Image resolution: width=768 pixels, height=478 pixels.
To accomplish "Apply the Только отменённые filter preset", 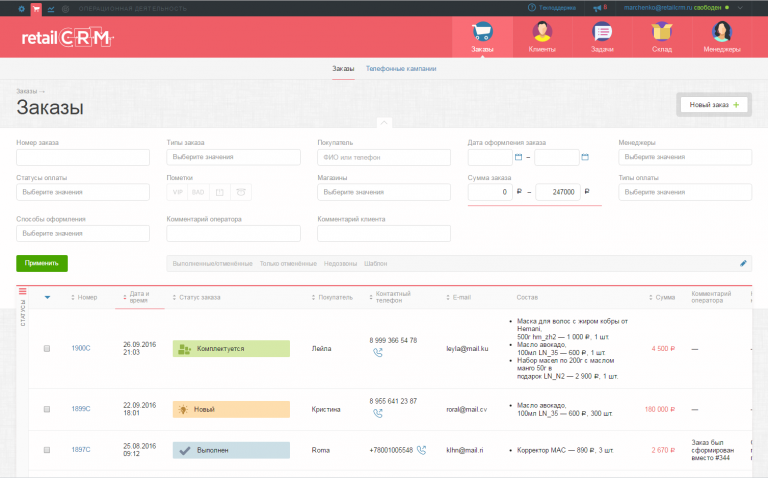I will 288,263.
